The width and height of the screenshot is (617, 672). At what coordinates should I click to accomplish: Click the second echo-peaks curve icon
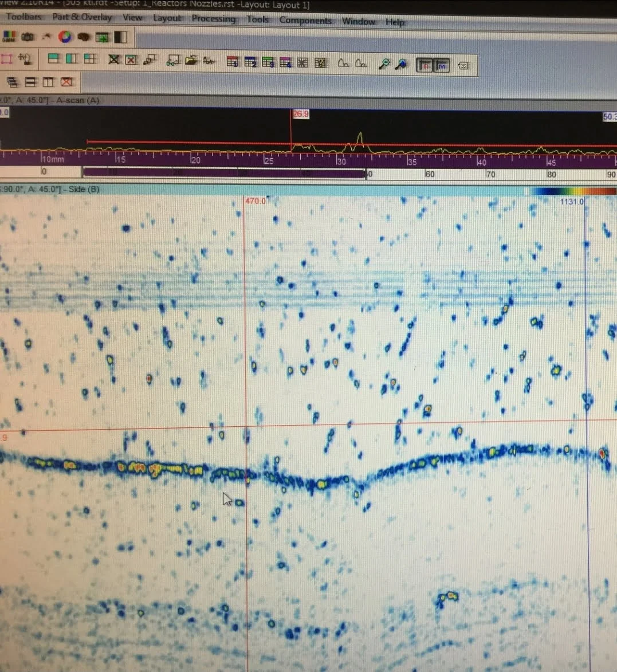click(361, 64)
